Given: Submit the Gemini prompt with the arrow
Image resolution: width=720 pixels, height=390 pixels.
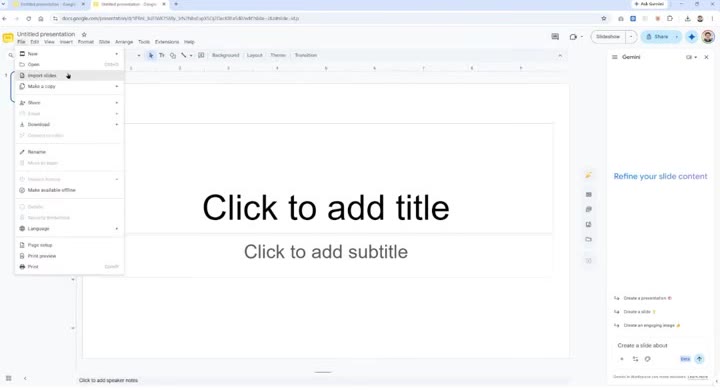Looking at the screenshot, I should pyautogui.click(x=699, y=359).
